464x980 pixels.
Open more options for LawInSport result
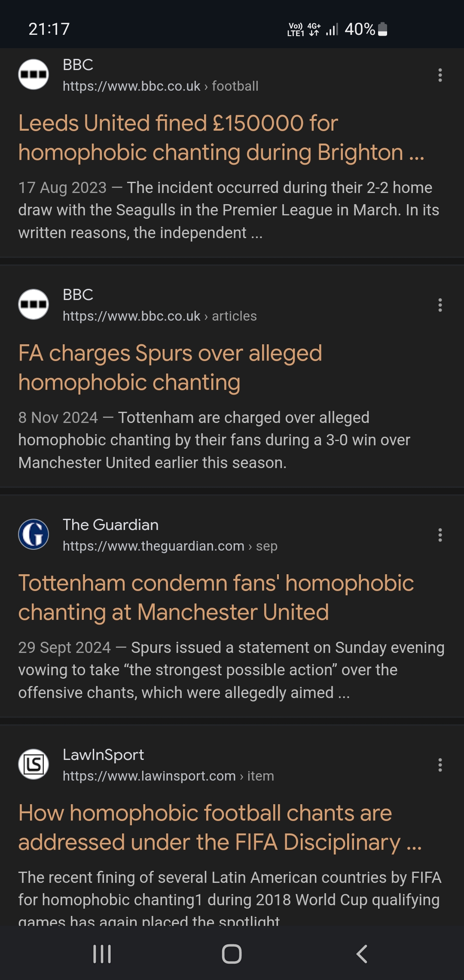440,765
